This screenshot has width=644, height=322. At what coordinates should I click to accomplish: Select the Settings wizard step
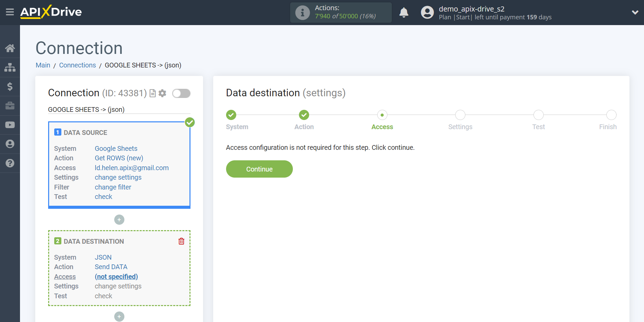coord(460,115)
